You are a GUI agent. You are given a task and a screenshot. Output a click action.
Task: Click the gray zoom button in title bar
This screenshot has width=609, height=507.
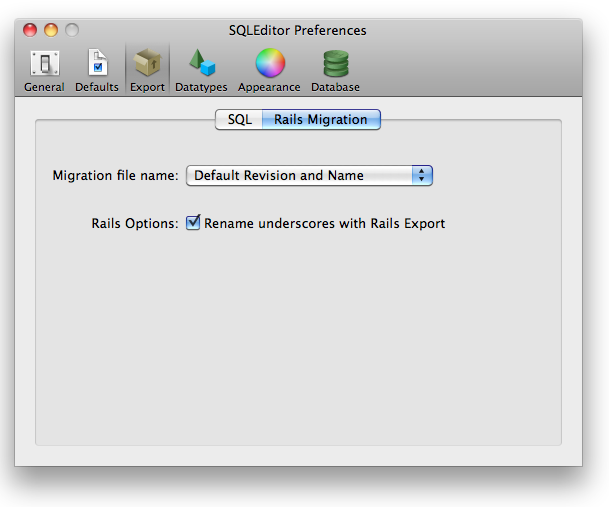(x=72, y=30)
